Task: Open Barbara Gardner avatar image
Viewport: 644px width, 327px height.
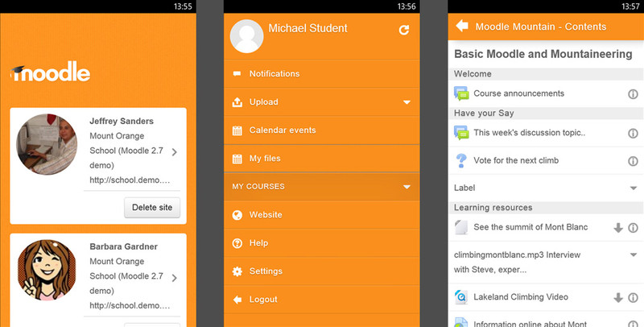Action: point(47,270)
